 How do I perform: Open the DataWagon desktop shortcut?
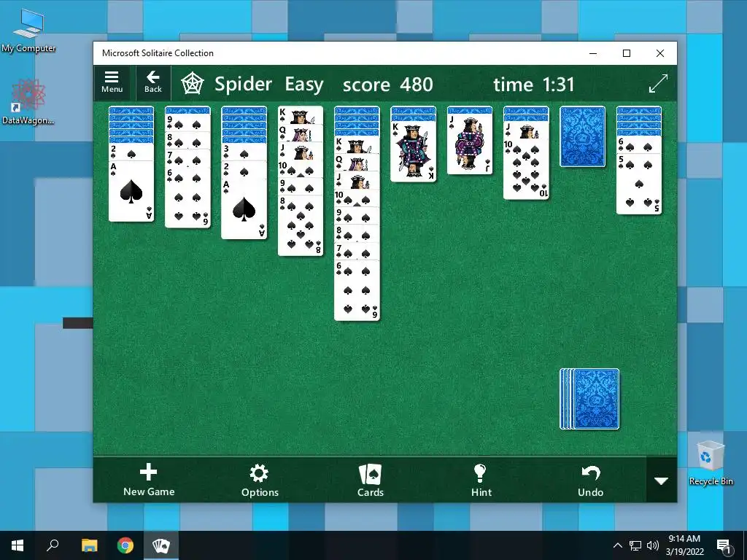click(28, 102)
